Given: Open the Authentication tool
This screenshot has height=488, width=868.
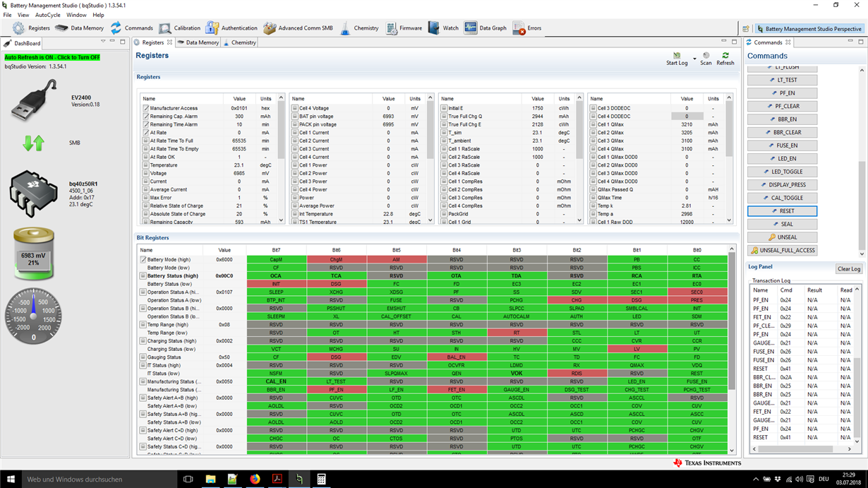Looking at the screenshot, I should [231, 28].
